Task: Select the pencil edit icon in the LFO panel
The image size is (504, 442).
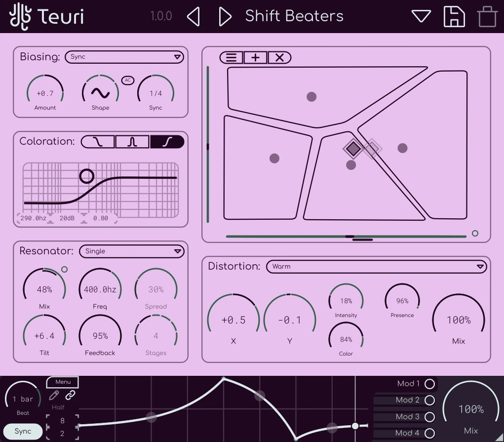Action: point(54,395)
